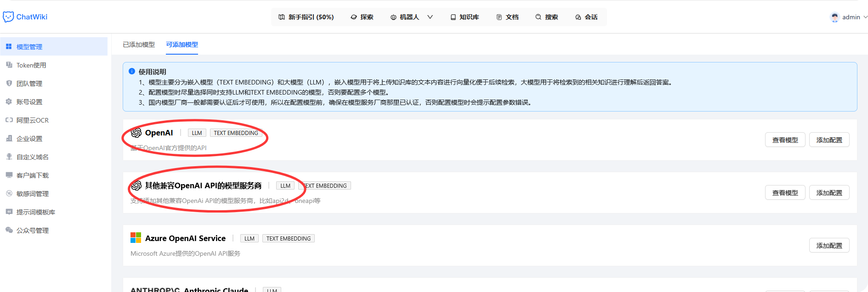Open the 探索 menu item
The image size is (868, 292).
tap(362, 17)
